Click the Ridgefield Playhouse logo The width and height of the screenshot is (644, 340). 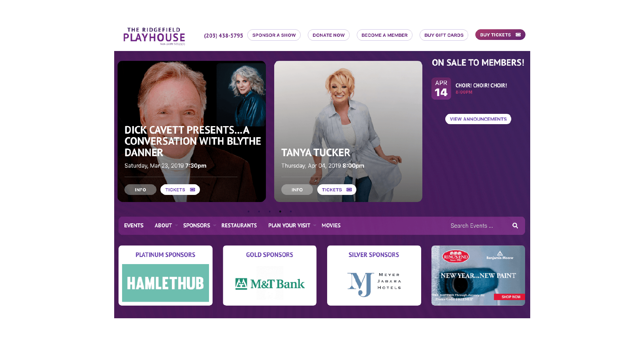(x=154, y=36)
